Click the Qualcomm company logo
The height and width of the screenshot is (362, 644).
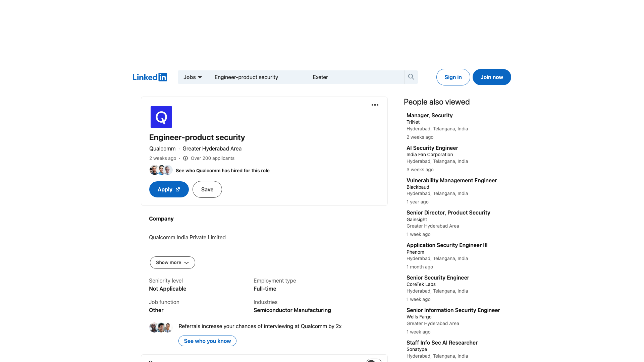click(161, 117)
